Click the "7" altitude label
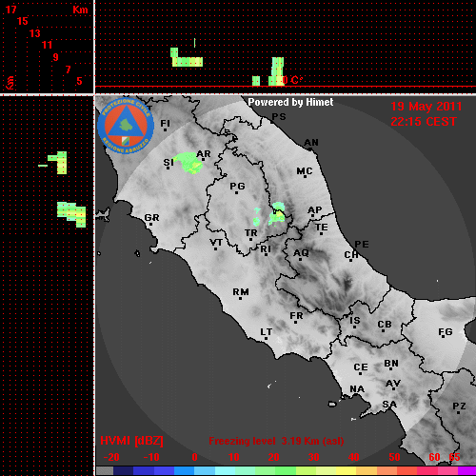 tap(68, 69)
